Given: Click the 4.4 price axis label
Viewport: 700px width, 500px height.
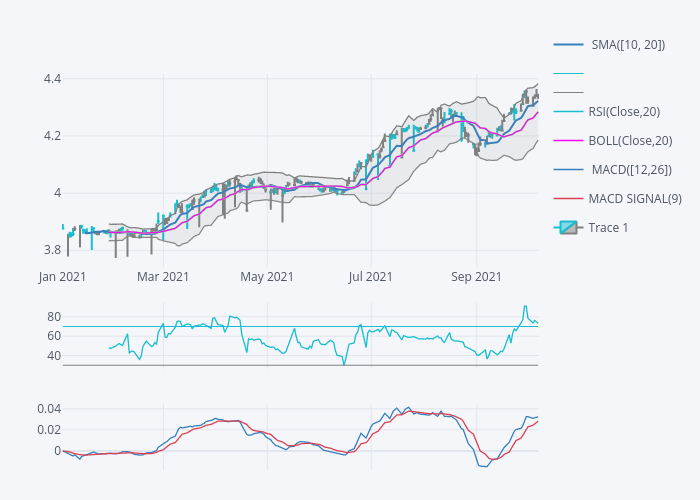Looking at the screenshot, I should pyautogui.click(x=52, y=79).
